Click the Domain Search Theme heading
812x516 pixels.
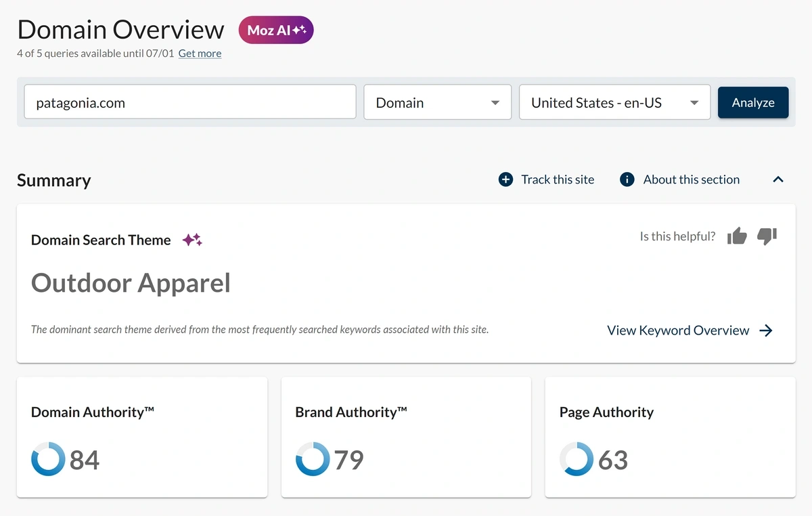click(101, 240)
